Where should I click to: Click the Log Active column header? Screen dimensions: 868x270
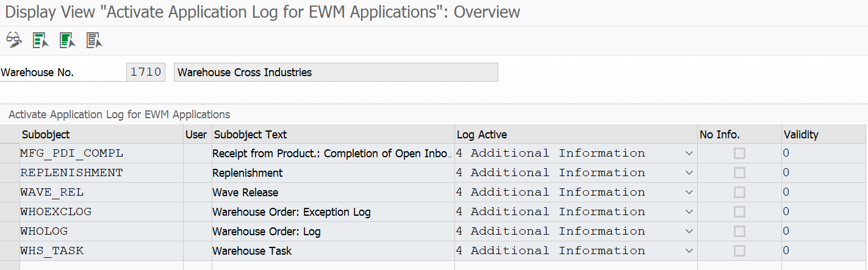[x=576, y=135]
